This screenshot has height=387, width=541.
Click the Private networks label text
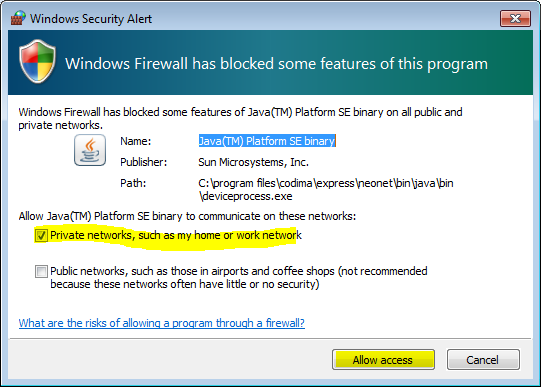[176, 235]
